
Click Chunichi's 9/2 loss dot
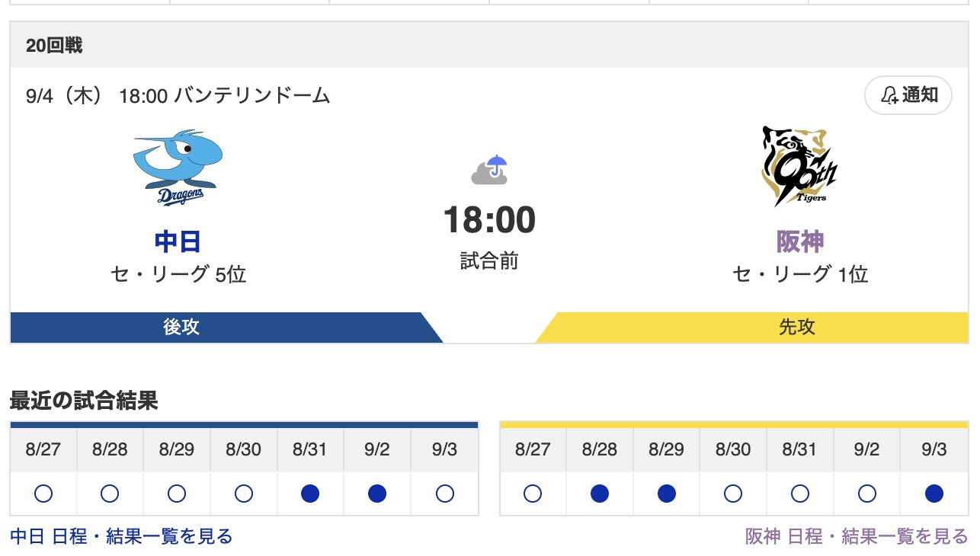377,494
